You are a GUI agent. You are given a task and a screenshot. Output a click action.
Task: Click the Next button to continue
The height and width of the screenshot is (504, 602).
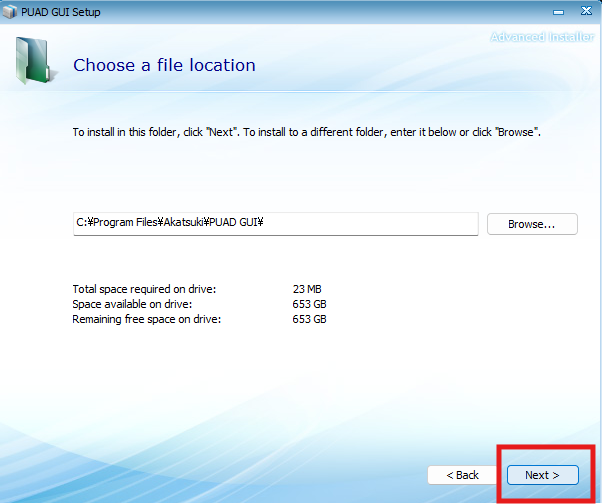click(x=542, y=475)
